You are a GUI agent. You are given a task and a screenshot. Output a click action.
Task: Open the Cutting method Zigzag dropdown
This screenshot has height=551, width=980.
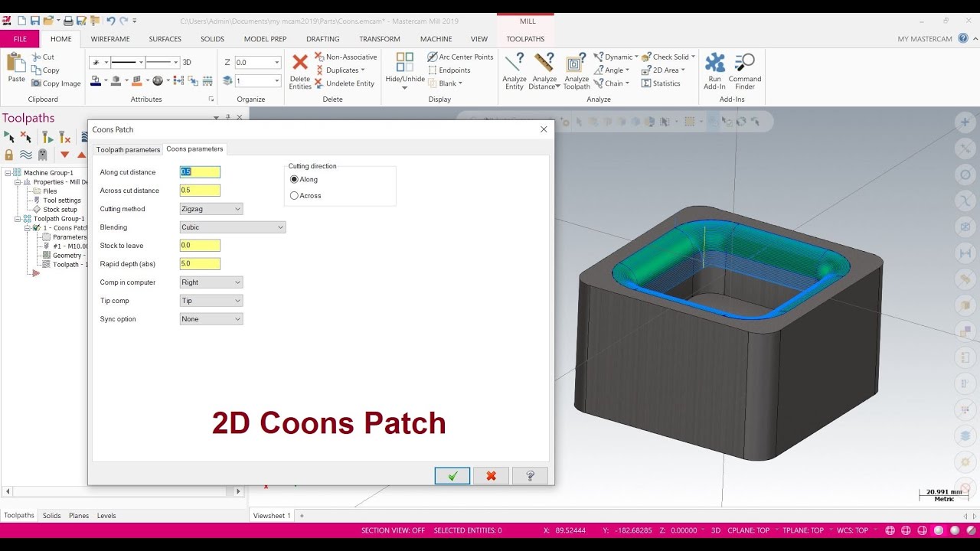tap(211, 209)
